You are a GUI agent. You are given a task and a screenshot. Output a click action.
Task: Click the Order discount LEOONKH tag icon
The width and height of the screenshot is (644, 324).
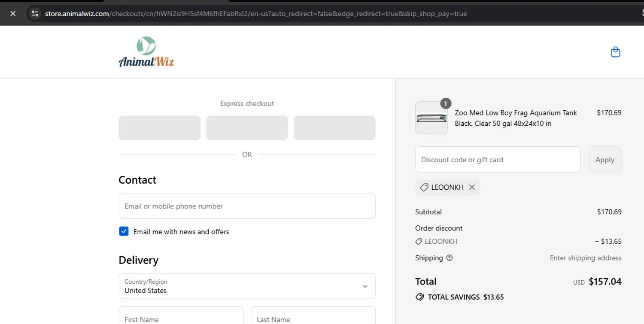click(x=419, y=242)
